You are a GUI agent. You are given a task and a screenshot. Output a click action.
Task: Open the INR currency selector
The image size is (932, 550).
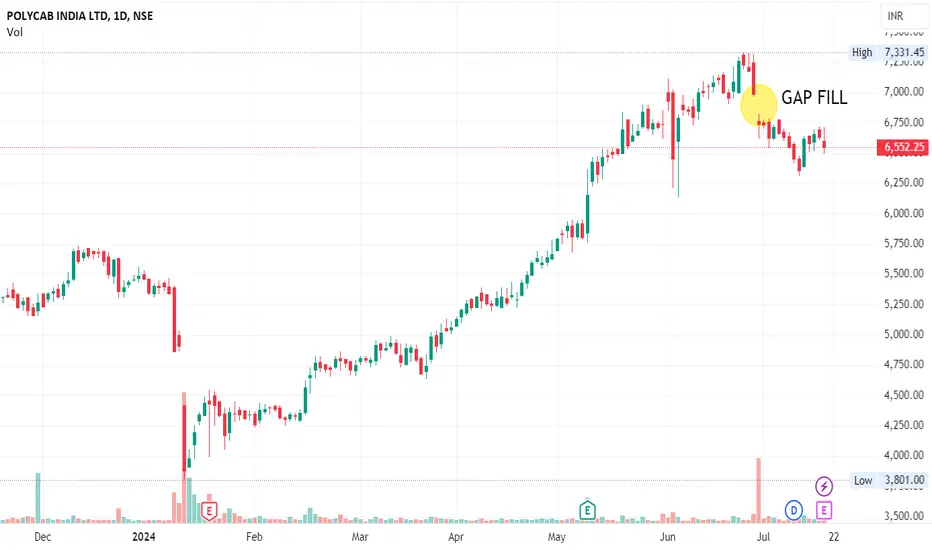[x=895, y=16]
